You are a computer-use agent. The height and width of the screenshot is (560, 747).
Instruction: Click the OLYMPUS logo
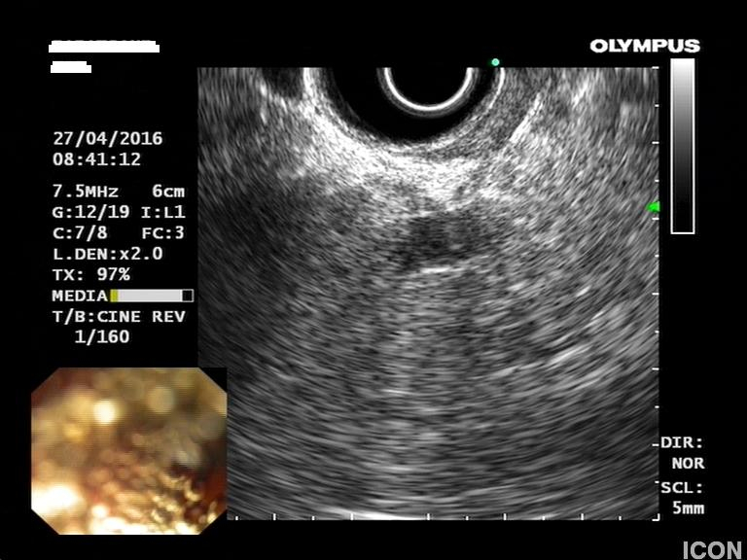[x=644, y=46]
